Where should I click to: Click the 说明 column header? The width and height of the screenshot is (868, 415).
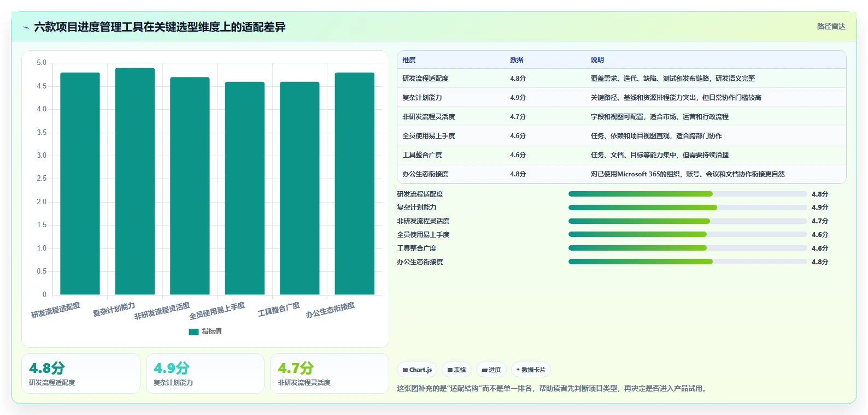(597, 60)
